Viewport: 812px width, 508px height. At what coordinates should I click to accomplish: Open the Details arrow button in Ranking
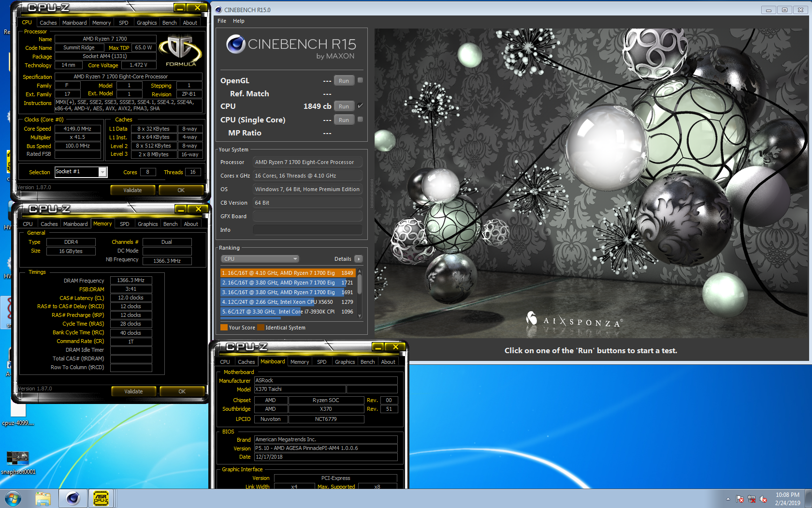click(x=359, y=259)
